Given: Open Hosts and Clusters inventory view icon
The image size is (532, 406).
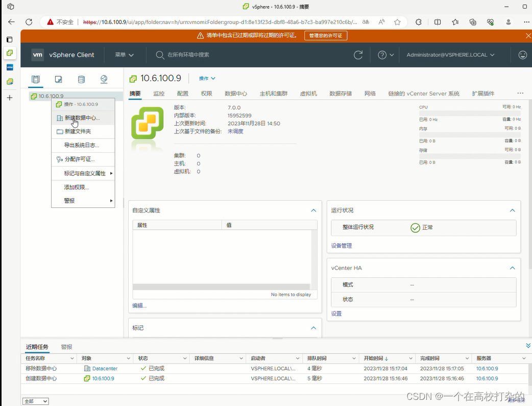Looking at the screenshot, I should point(36,80).
